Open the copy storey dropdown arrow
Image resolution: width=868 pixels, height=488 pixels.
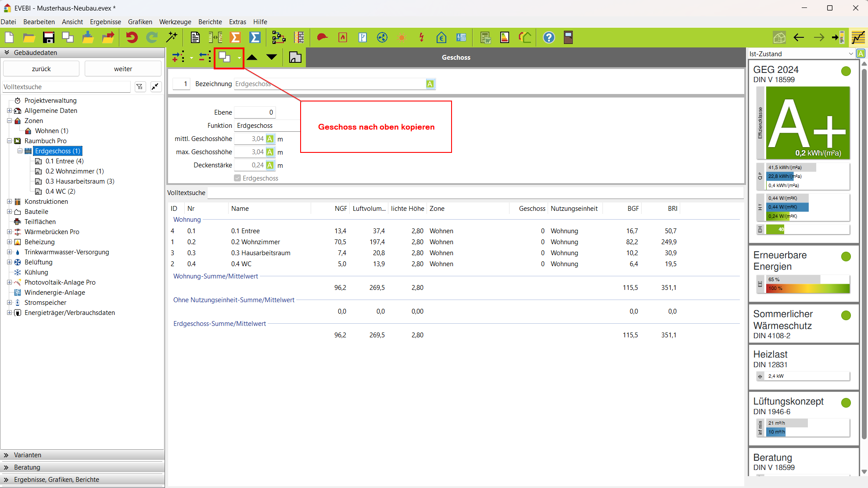239,58
